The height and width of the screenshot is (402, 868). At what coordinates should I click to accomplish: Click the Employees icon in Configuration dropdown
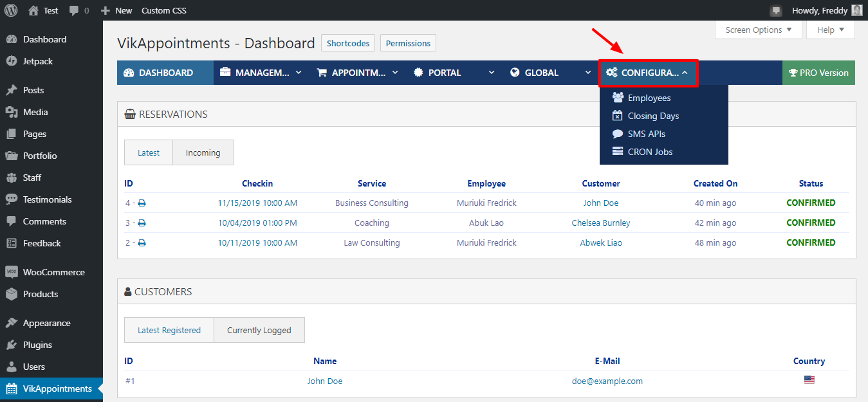pyautogui.click(x=618, y=98)
